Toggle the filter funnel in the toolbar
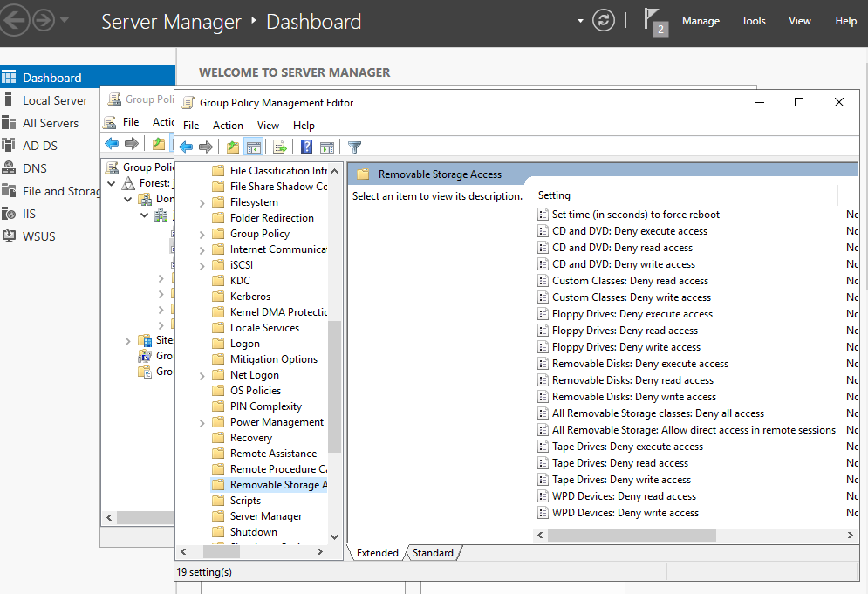This screenshot has width=868, height=594. tap(354, 147)
